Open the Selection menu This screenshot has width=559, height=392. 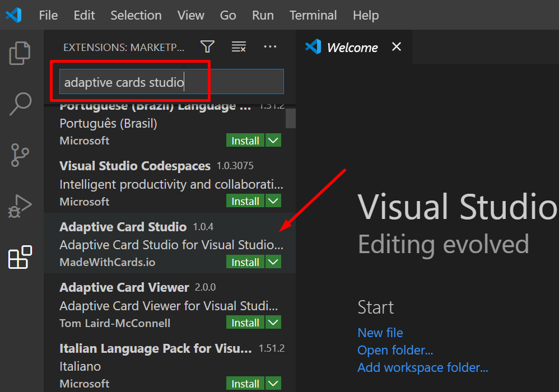coord(136,15)
